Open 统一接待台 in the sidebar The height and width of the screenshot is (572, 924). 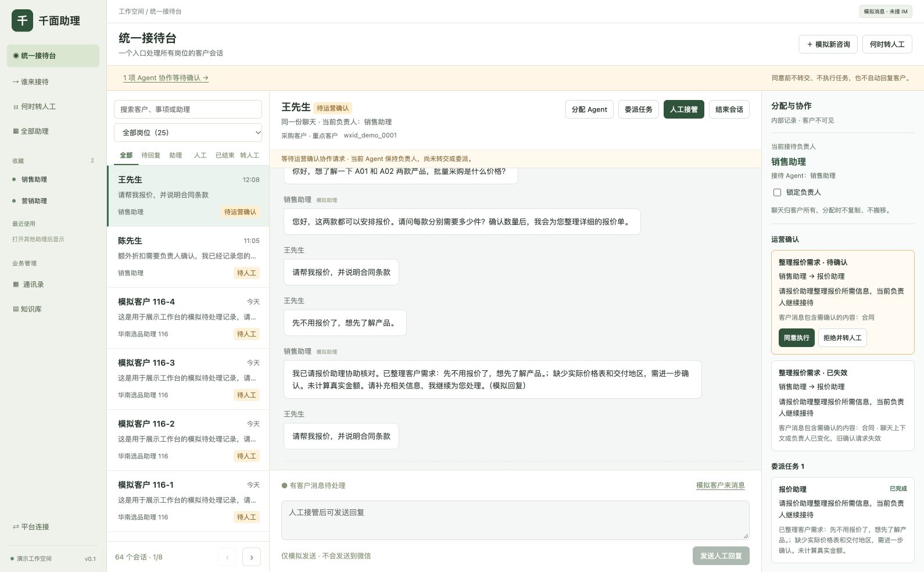click(x=53, y=56)
